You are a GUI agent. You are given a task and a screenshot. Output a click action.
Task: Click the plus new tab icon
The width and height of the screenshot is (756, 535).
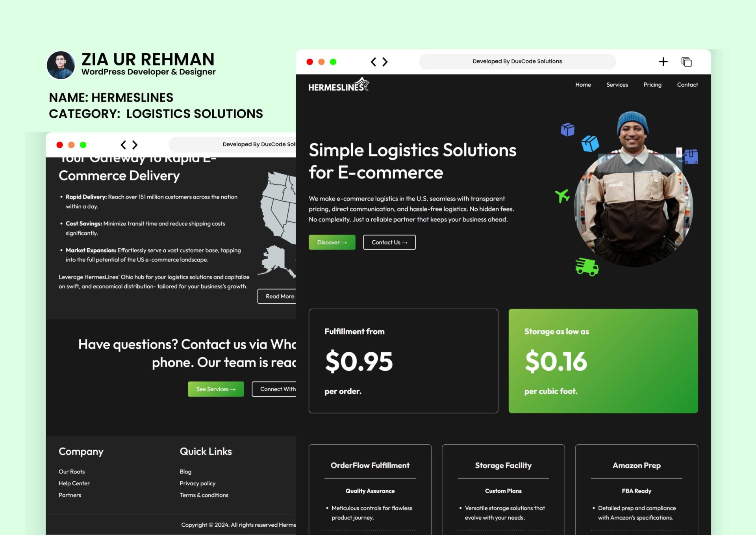[x=663, y=62]
